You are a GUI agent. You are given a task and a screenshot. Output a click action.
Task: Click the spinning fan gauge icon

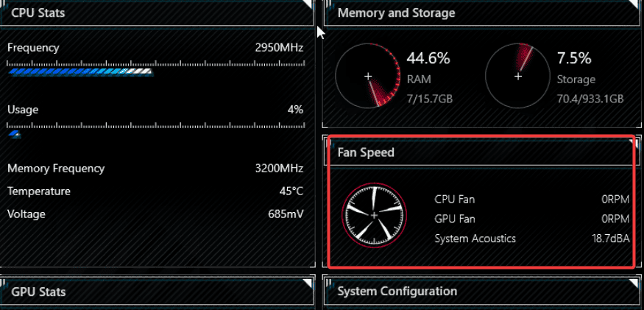click(x=374, y=215)
